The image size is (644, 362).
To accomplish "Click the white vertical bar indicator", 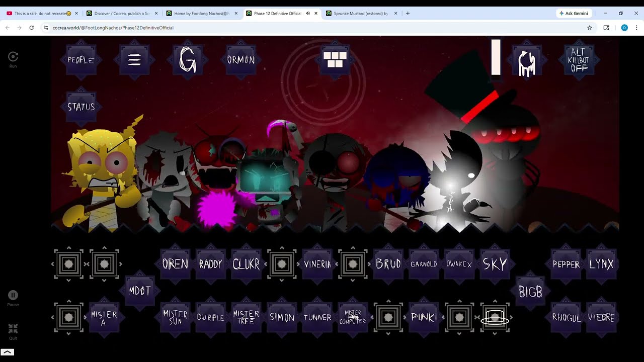I will (496, 57).
